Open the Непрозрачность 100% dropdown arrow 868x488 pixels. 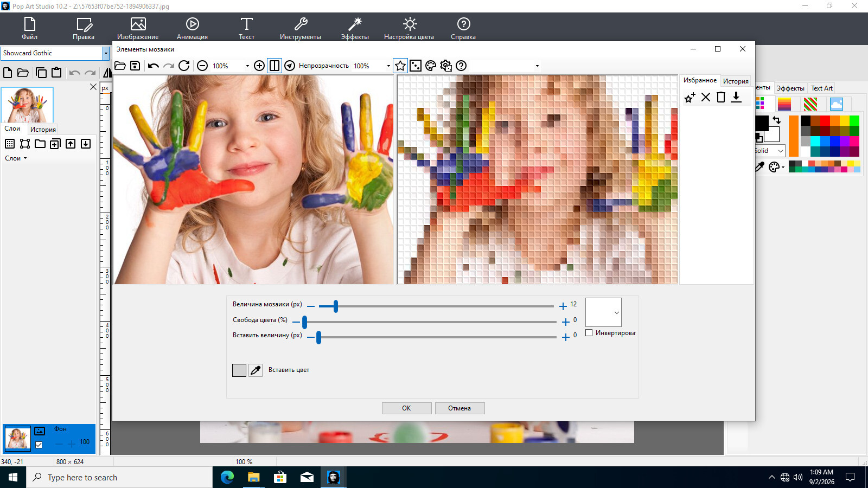tap(388, 66)
